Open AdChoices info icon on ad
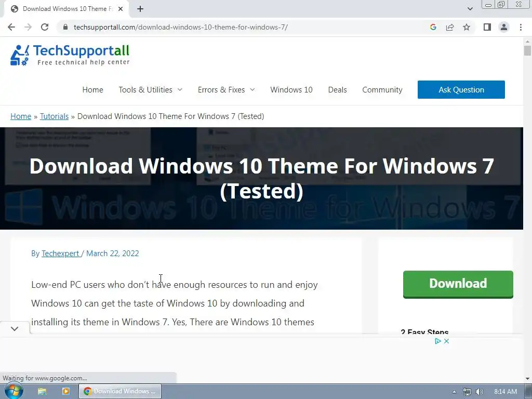The width and height of the screenshot is (532, 399). (x=438, y=341)
